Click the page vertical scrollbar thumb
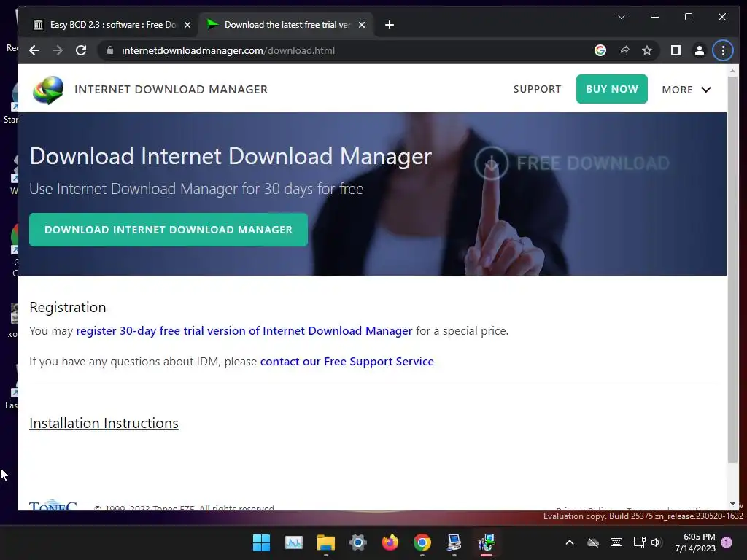 pyautogui.click(x=732, y=271)
